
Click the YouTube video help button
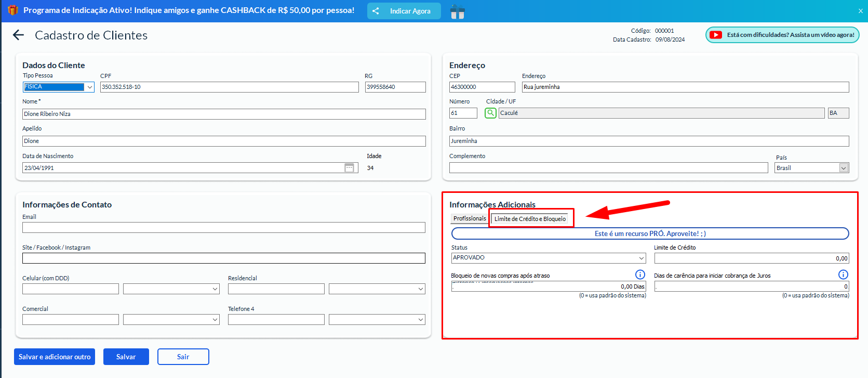[x=782, y=35]
